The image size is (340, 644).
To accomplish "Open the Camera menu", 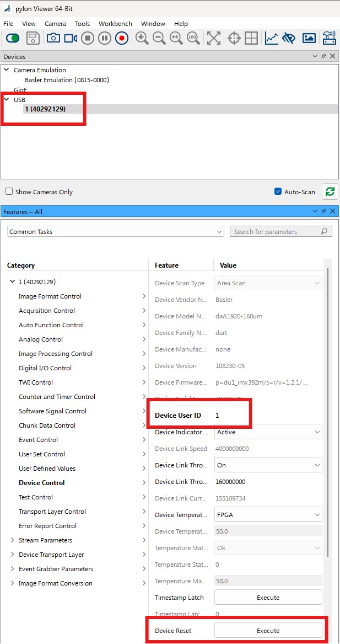I will point(55,24).
